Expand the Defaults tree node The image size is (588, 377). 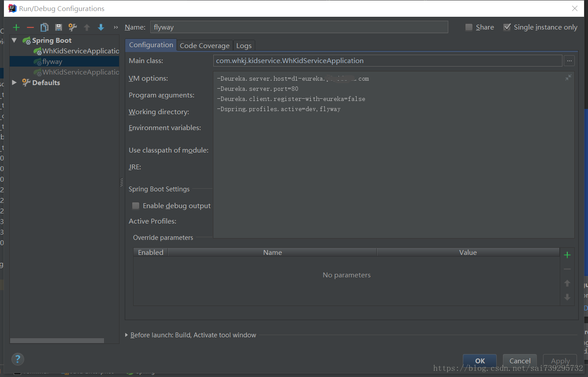(x=14, y=82)
